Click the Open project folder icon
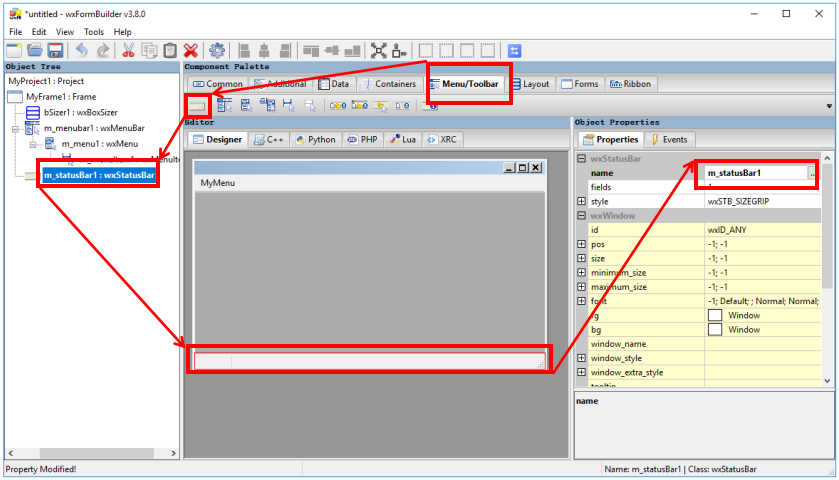This screenshot has width=839, height=480. [36, 50]
